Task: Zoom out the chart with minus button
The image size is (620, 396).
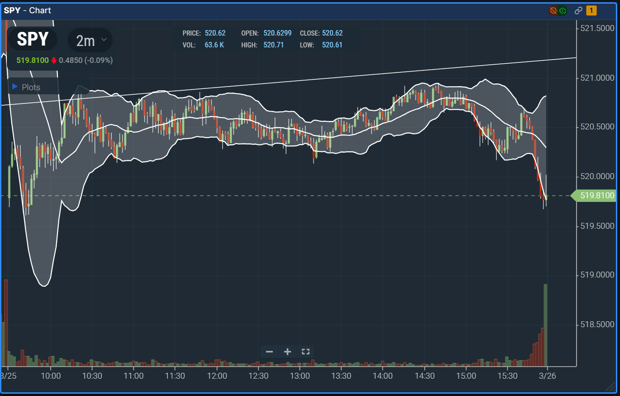Action: (x=269, y=352)
